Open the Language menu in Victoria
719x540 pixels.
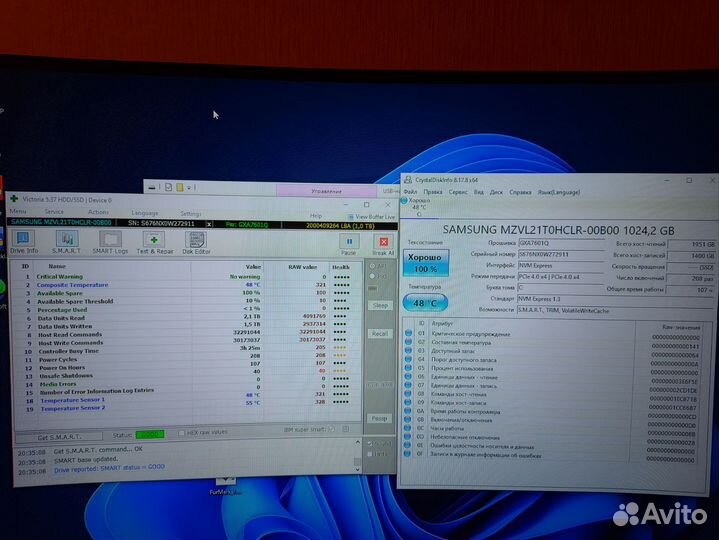[144, 213]
